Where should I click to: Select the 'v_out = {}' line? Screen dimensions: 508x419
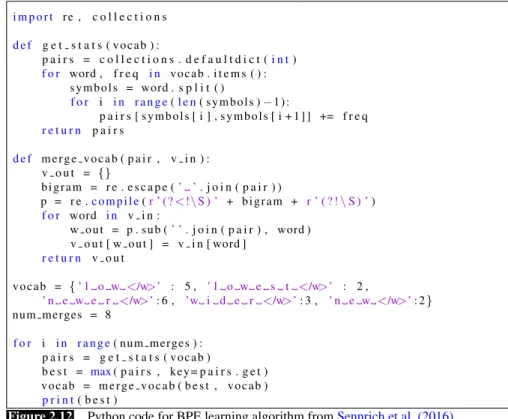coord(76,173)
